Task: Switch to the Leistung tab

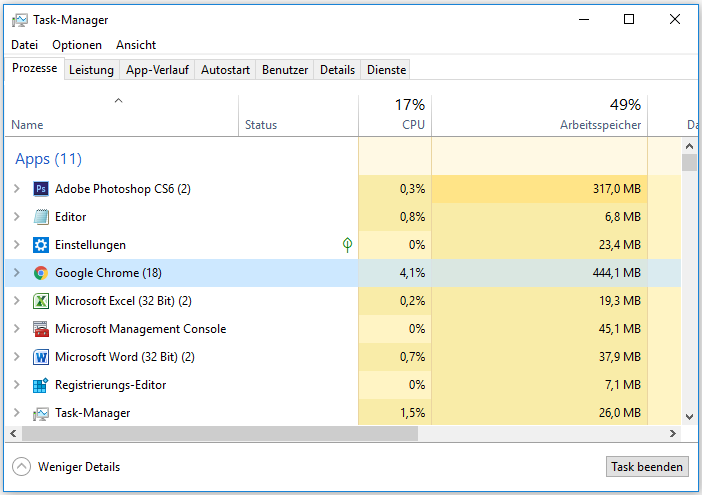Action: [x=91, y=70]
